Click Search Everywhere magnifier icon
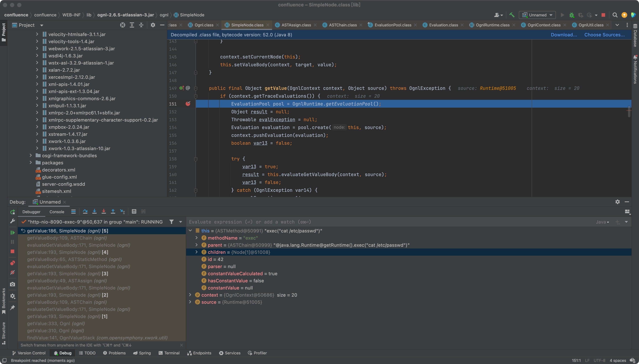The width and height of the screenshot is (639, 364). click(615, 15)
